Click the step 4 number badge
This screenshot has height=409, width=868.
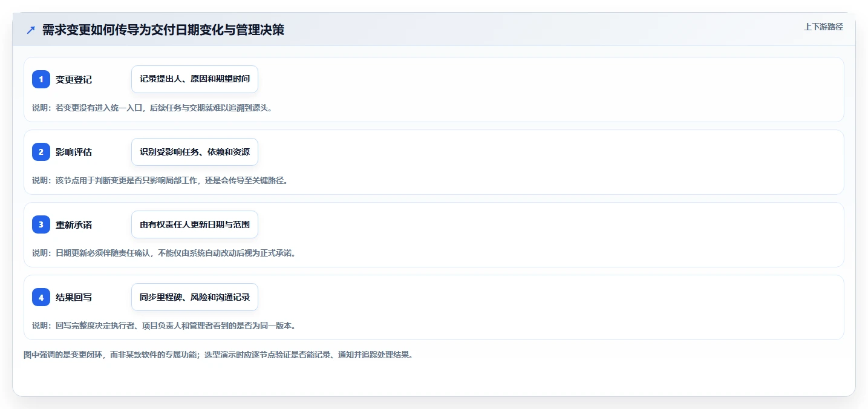(41, 297)
